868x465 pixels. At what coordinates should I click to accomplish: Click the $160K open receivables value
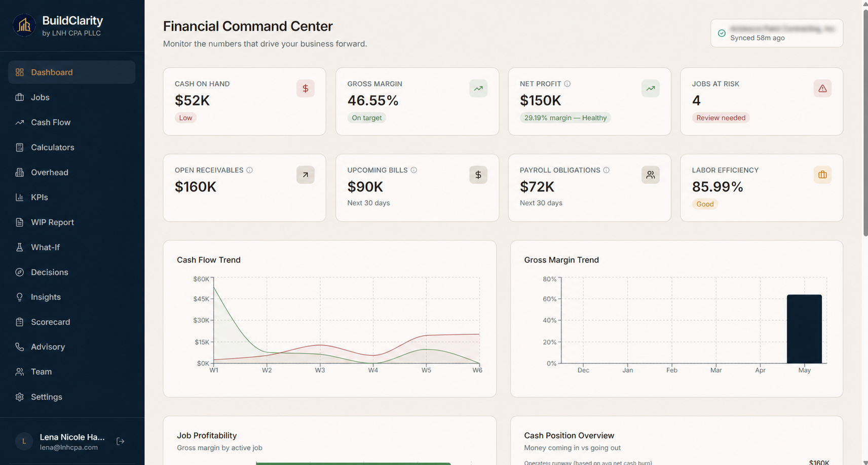point(196,187)
